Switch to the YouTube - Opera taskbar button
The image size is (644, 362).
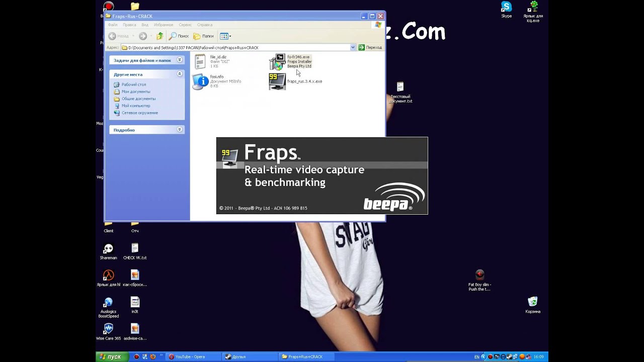click(x=193, y=357)
